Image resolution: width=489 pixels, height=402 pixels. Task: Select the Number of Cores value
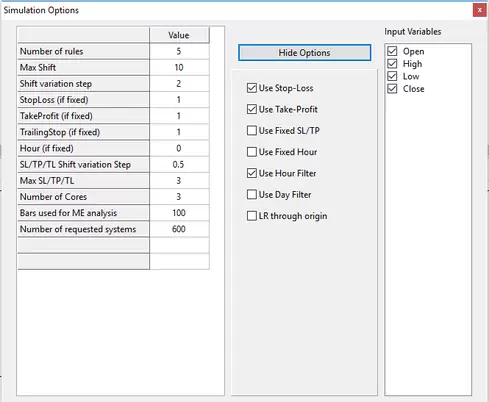[x=179, y=197]
